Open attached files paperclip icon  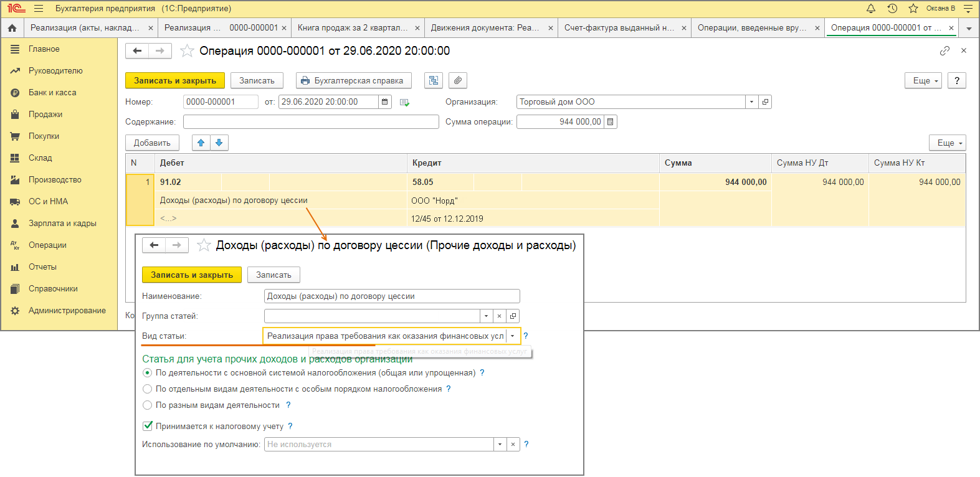(457, 80)
